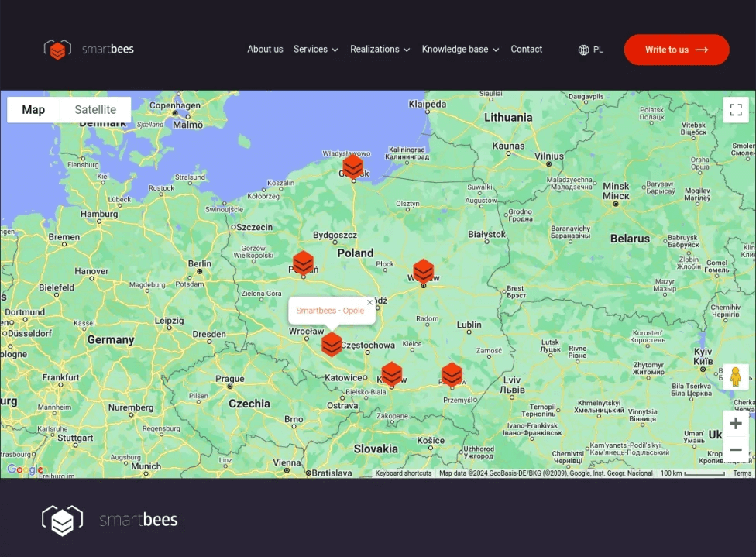Viewport: 756px width, 557px height.
Task: Select the beehive marker at Poznań
Action: [303, 262]
